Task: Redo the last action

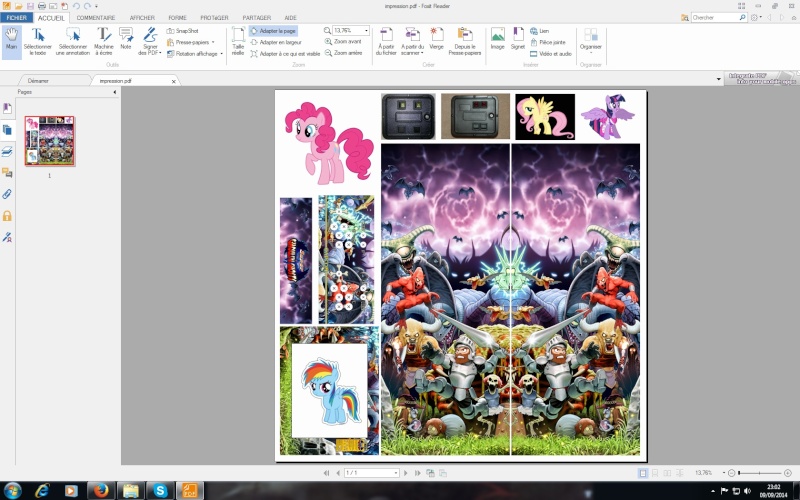Action: point(87,6)
